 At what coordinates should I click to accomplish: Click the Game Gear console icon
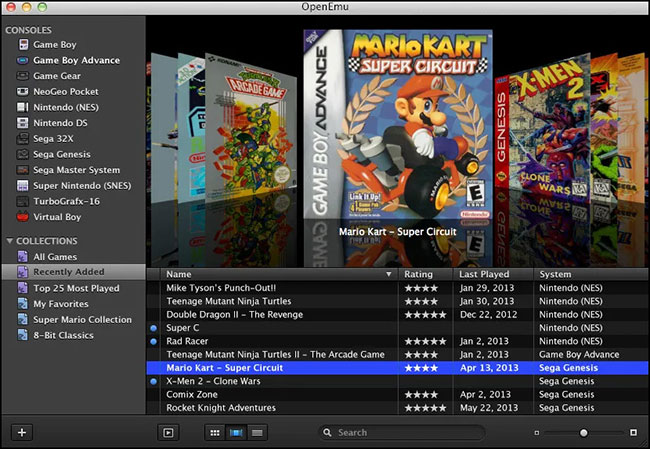[22, 76]
